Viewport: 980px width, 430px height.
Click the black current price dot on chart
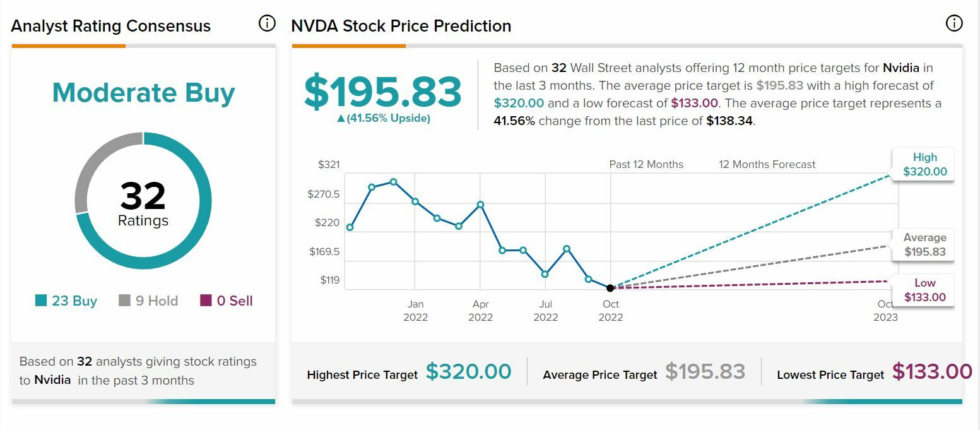click(x=610, y=288)
